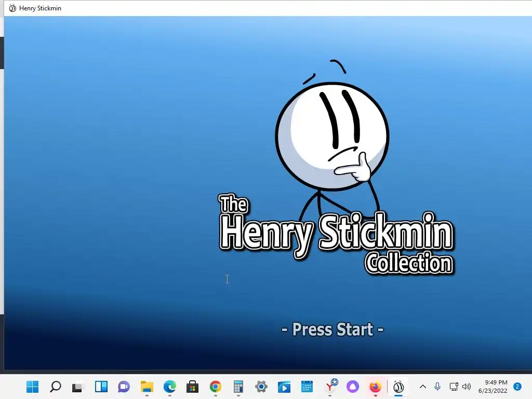Click the Press Start prompt
532x399 pixels.
332,329
